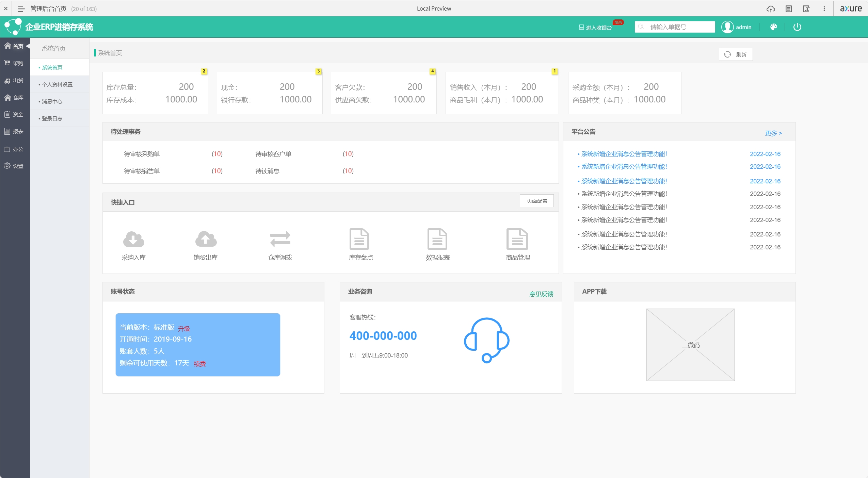The image size is (868, 478).
Task: Select 采购 in the left sidebar
Action: 15,63
